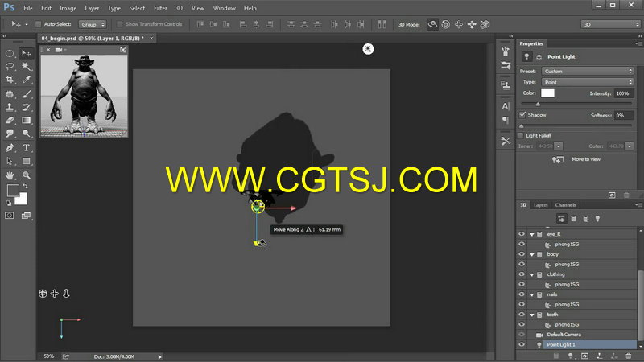Swap foreground and background colors
This screenshot has width=644, height=362.
pos(25,186)
